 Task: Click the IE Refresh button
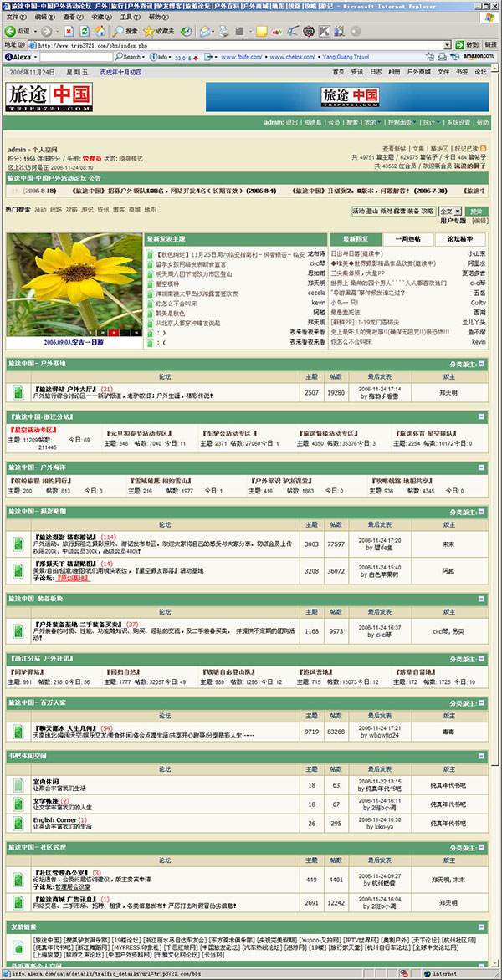point(84,31)
